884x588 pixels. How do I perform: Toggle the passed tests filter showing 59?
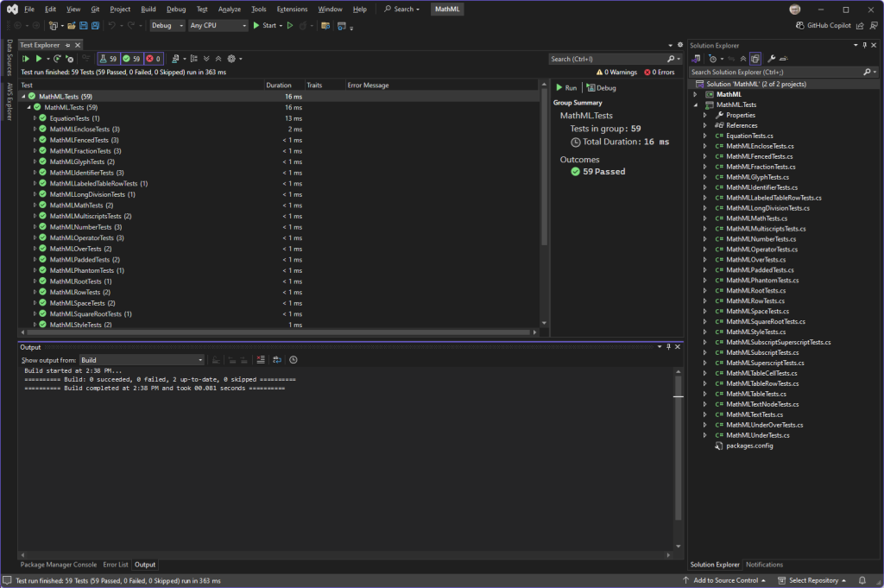(131, 59)
